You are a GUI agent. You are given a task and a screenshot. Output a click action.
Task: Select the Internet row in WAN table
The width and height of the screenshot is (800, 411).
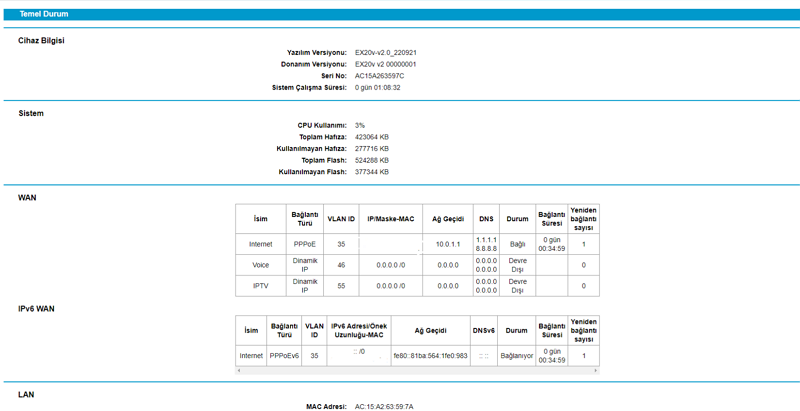(x=260, y=244)
